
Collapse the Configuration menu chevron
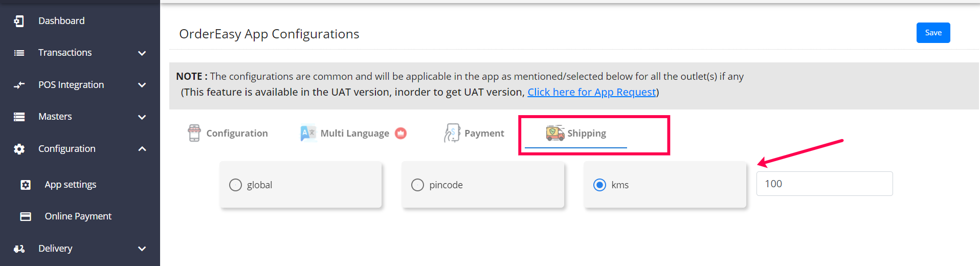pos(142,149)
